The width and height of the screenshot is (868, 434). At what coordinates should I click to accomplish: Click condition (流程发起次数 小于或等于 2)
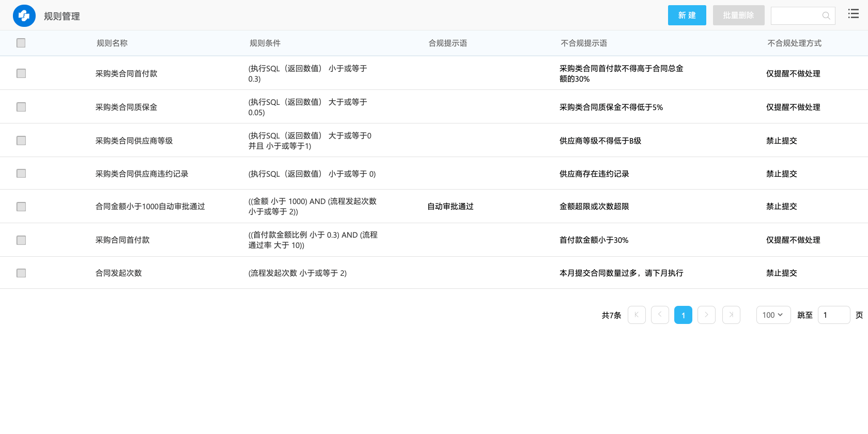click(298, 273)
